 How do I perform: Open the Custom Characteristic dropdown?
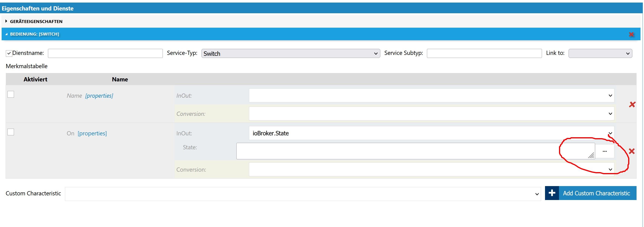[303, 194]
